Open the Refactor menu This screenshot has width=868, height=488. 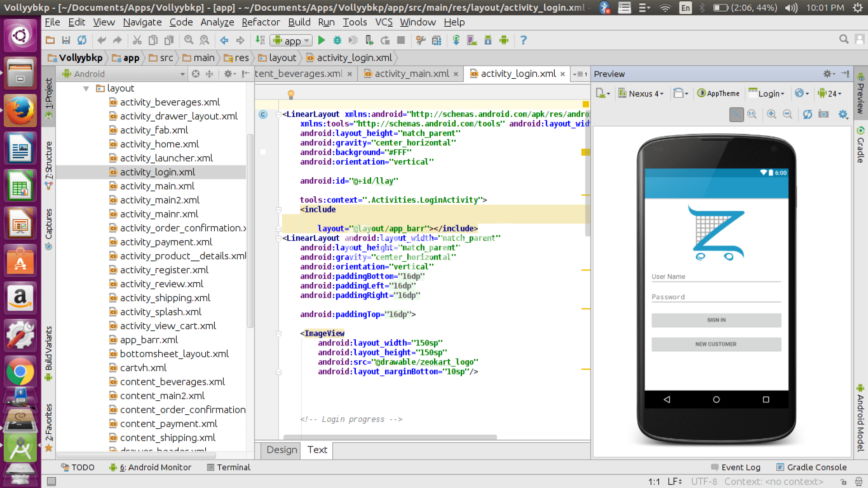click(260, 22)
